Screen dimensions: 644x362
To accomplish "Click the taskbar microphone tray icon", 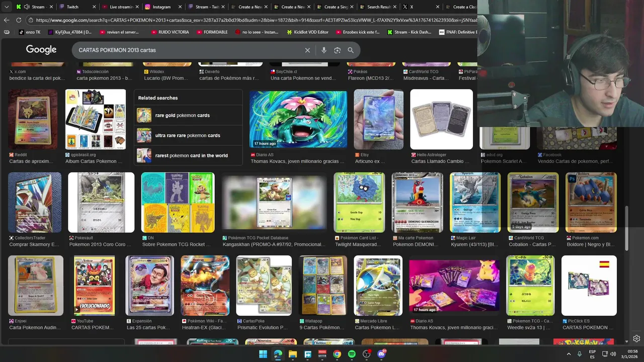I will tap(579, 354).
